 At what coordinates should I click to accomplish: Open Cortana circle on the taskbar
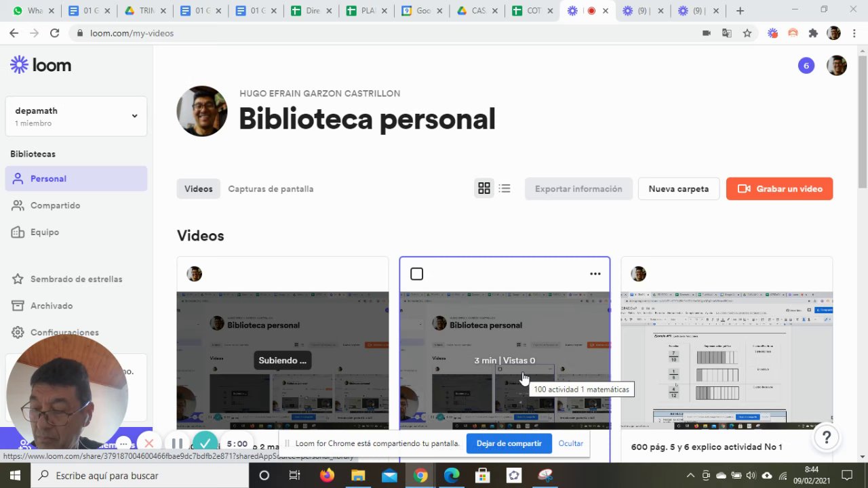[264, 476]
